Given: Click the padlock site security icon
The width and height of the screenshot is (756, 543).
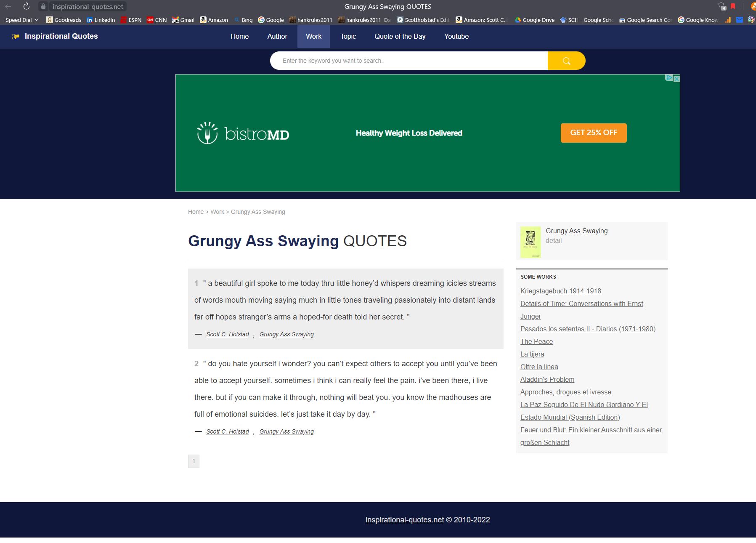Looking at the screenshot, I should click(43, 6).
